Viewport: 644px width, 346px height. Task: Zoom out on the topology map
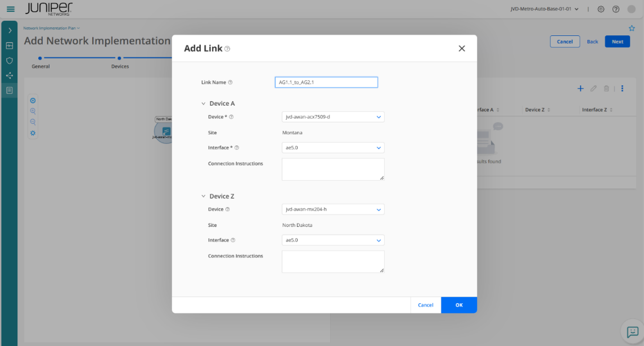(33, 122)
